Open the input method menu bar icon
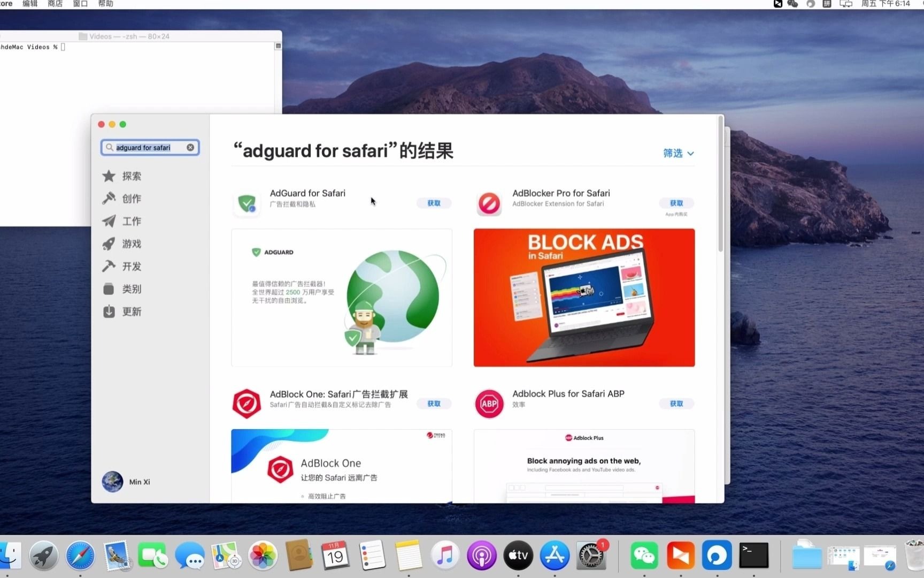Viewport: 924px width, 578px height. coord(827,4)
